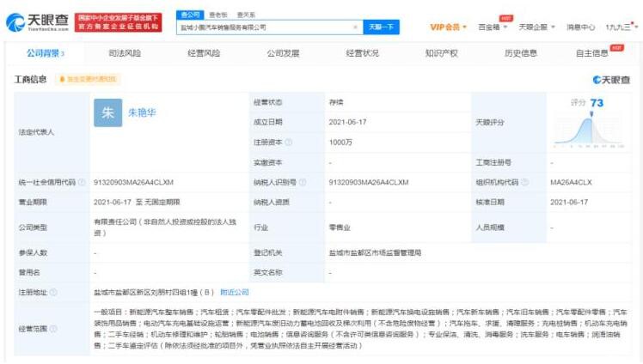The width and height of the screenshot is (643, 364).
Task: Switch to the 经营状况 tab
Action: 362,53
